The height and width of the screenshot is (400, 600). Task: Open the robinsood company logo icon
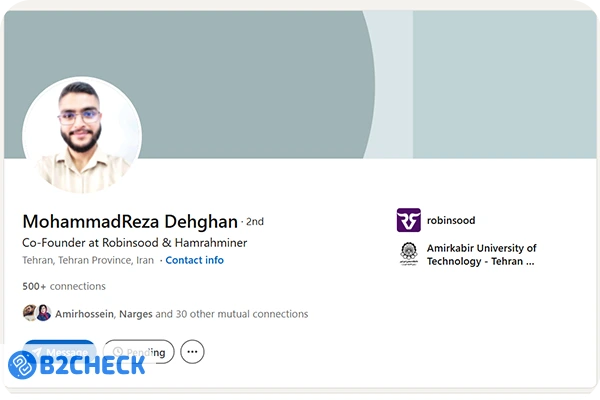pos(408,220)
